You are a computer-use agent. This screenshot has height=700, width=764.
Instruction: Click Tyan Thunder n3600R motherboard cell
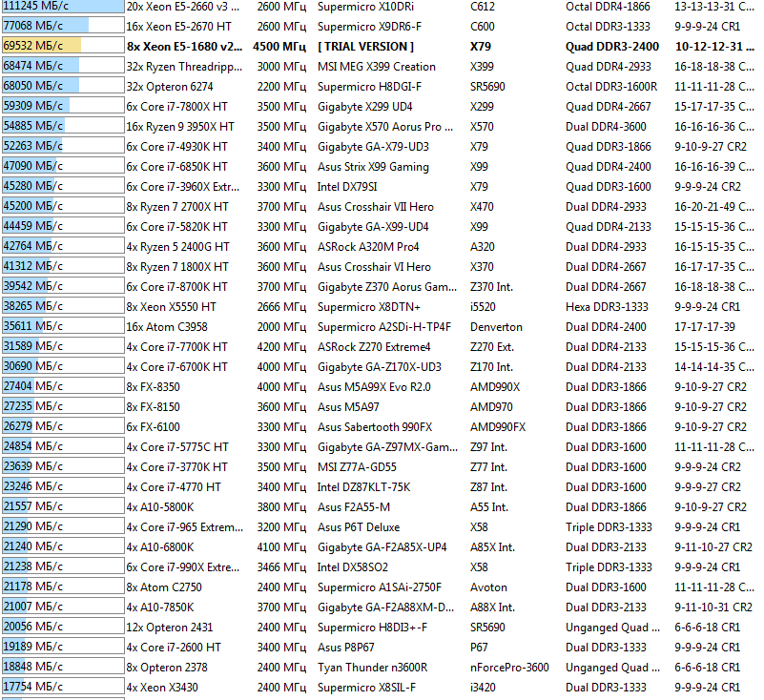coord(372,666)
